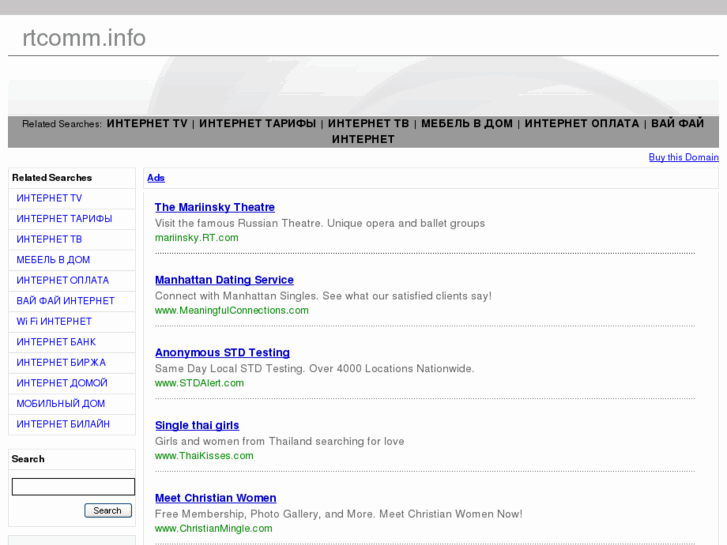Click the Search button
Viewport: 727px width, 545px height.
tap(108, 510)
